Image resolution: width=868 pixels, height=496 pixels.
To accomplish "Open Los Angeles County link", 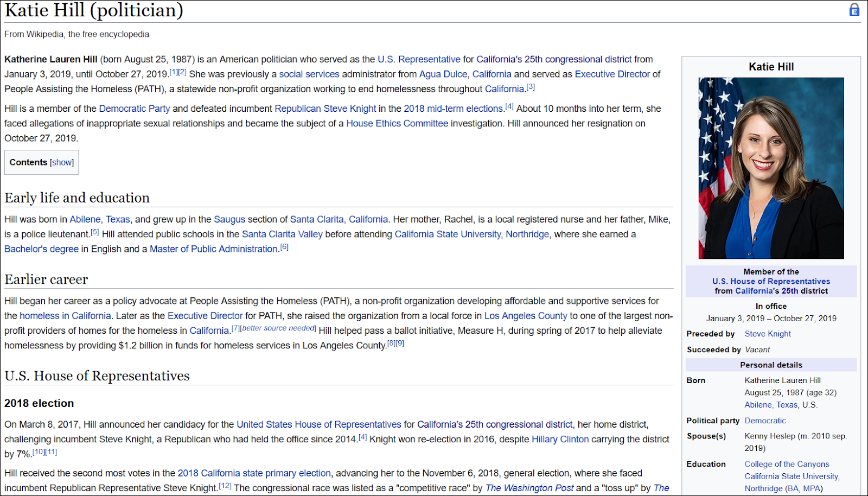I will [x=526, y=315].
